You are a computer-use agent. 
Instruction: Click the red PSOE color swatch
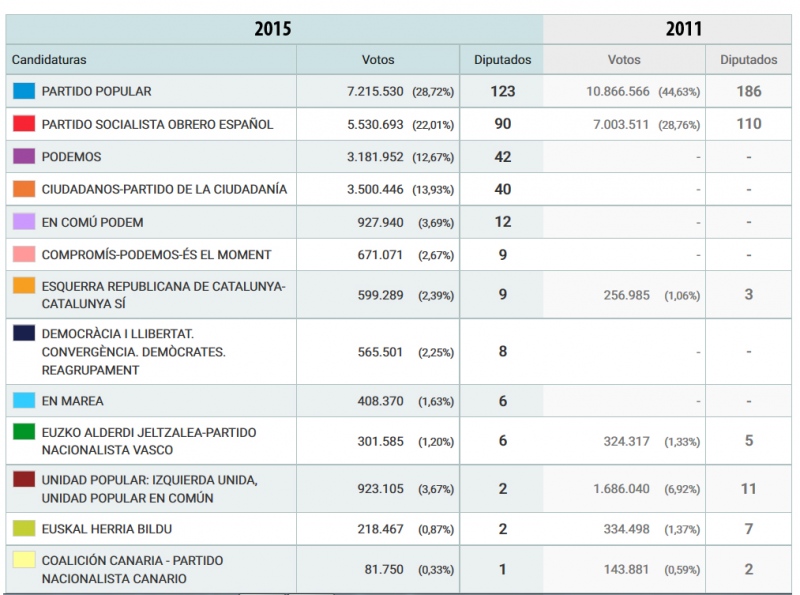(x=24, y=123)
